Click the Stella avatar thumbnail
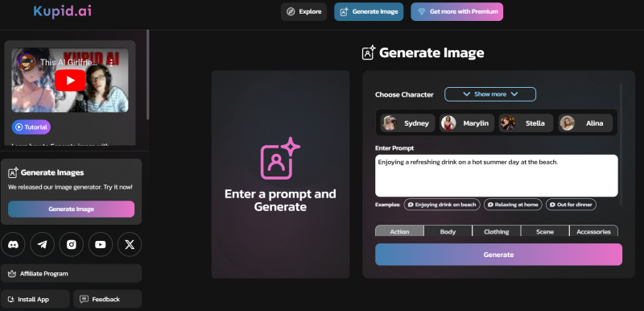 pyautogui.click(x=508, y=122)
